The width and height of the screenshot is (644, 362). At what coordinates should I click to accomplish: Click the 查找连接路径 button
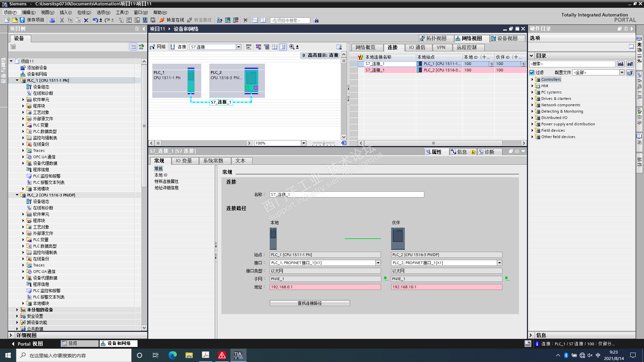coord(310,303)
